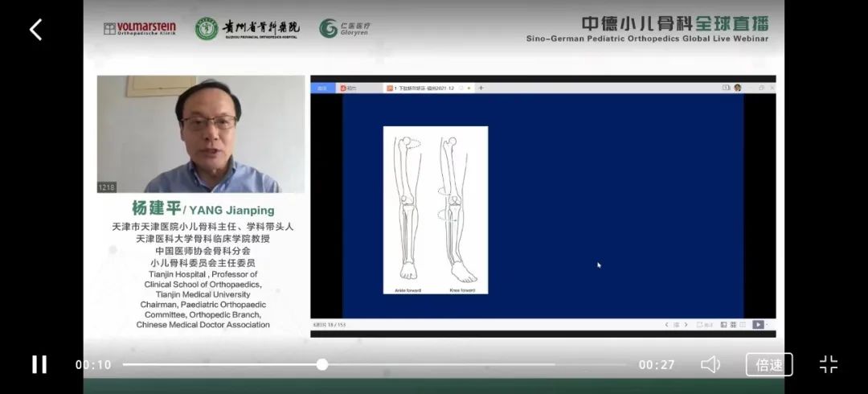
Task: Go to the previous slide arrow
Action: pos(666,325)
